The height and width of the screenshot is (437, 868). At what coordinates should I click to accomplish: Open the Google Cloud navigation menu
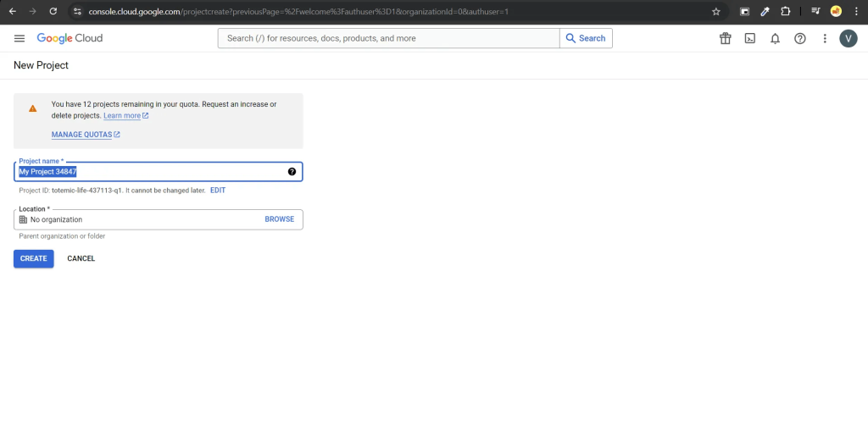[19, 38]
